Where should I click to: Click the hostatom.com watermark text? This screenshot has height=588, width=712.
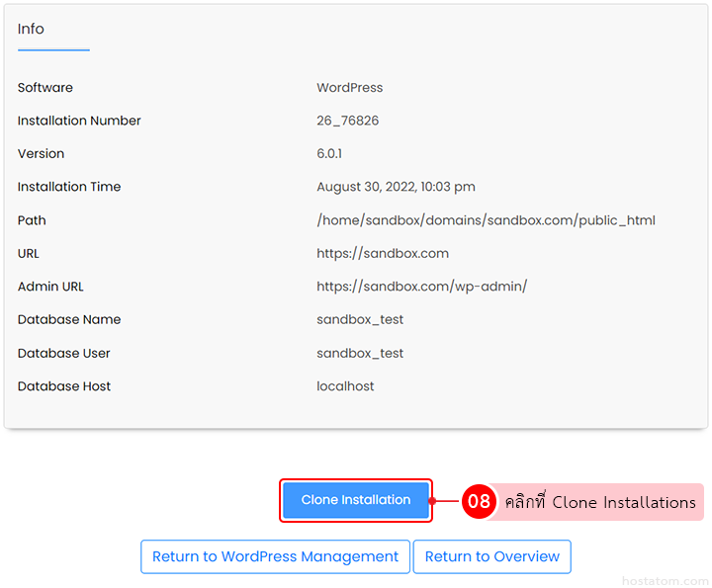(x=666, y=580)
